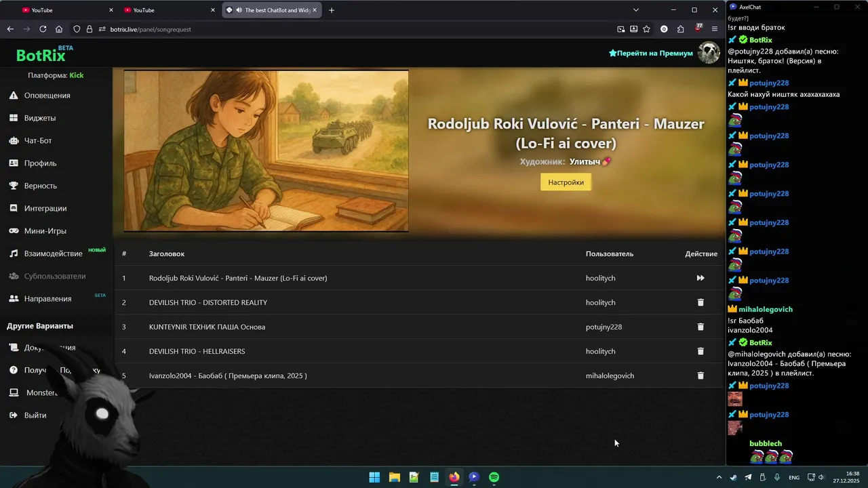Open the Windows Start menu
The height and width of the screenshot is (488, 868).
tap(374, 477)
